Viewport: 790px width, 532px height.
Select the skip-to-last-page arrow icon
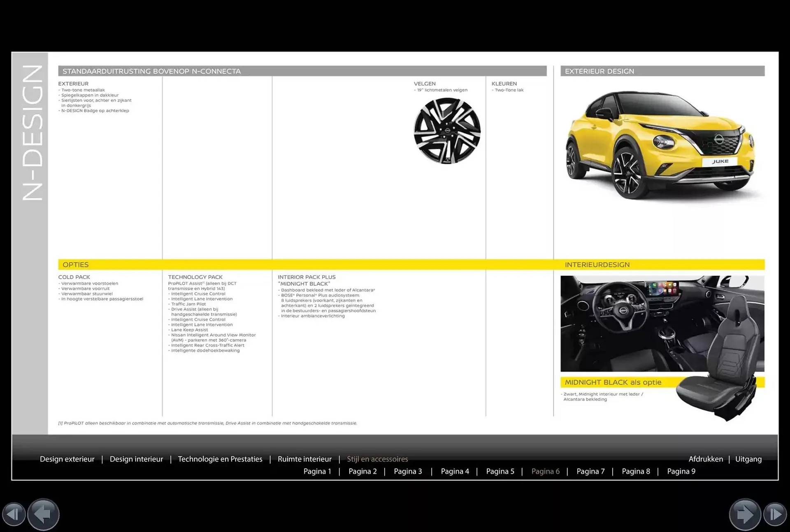776,514
